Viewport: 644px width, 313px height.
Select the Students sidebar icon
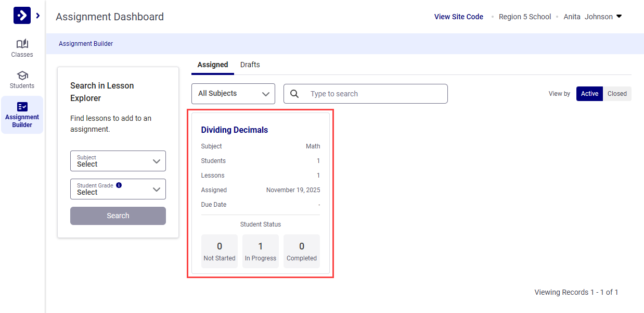(x=22, y=76)
